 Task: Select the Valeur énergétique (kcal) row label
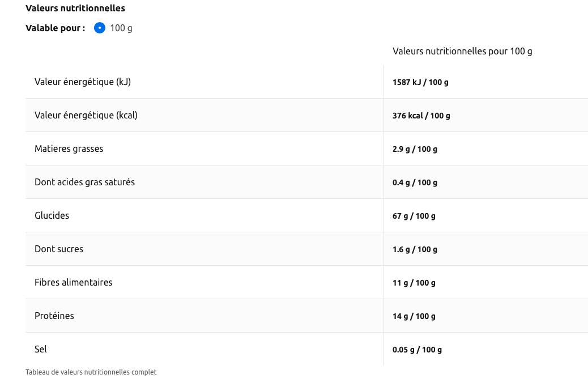point(86,115)
